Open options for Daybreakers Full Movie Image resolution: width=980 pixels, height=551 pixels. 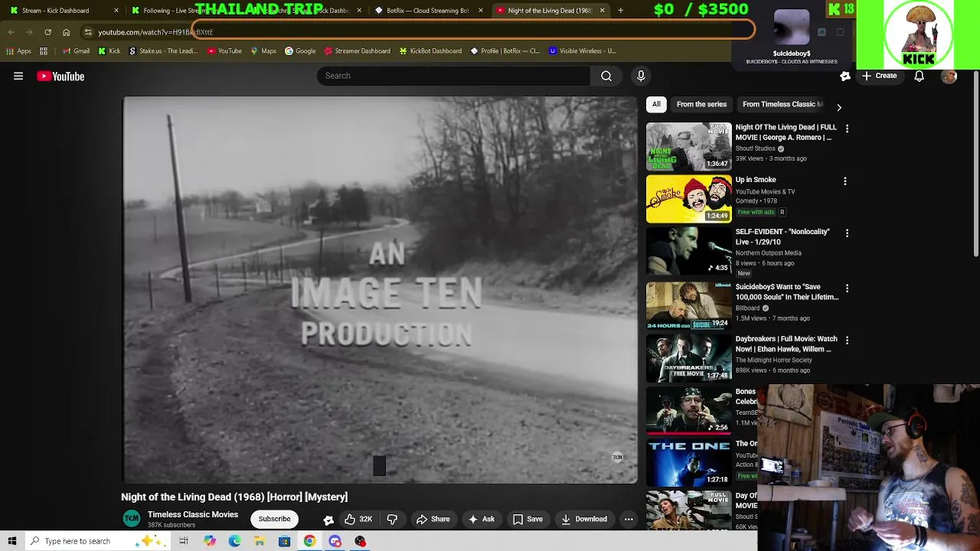click(x=847, y=341)
